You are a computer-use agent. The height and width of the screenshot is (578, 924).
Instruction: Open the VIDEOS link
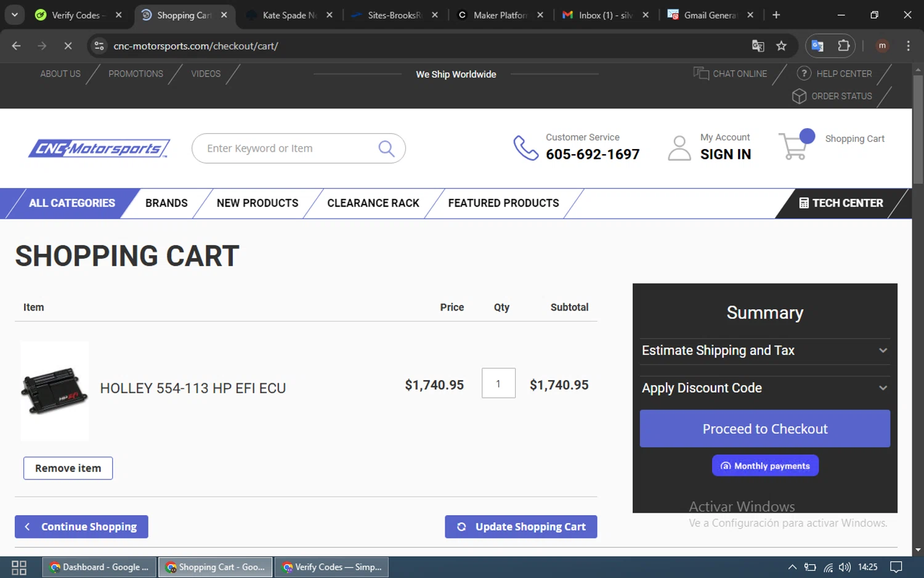coord(206,74)
